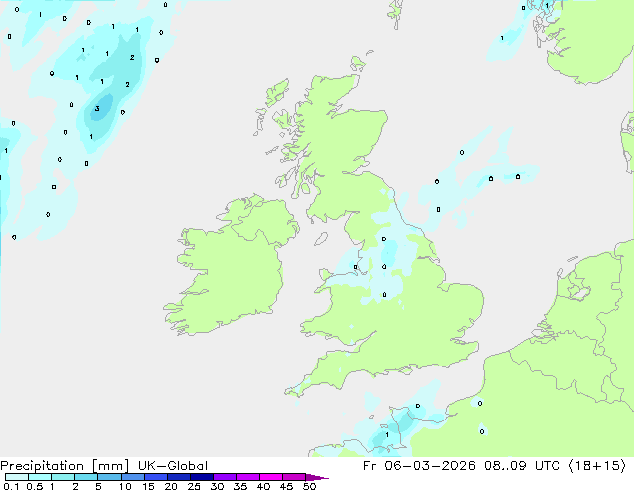Click the 'Precipitation [mm]' title text

click(x=64, y=466)
